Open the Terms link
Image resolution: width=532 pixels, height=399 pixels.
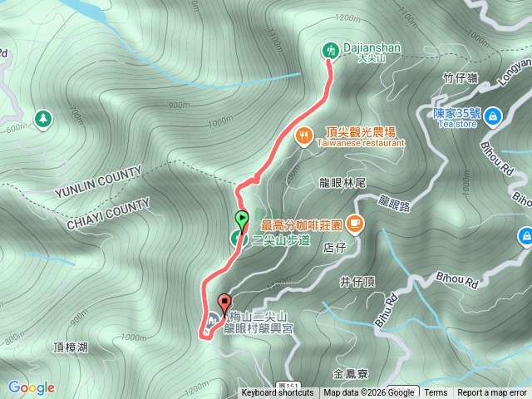(x=436, y=393)
